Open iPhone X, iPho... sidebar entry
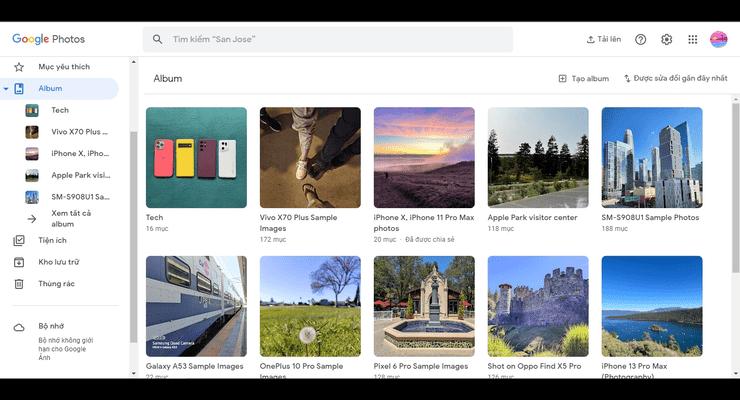Image resolution: width=740 pixels, height=400 pixels. 80,153
